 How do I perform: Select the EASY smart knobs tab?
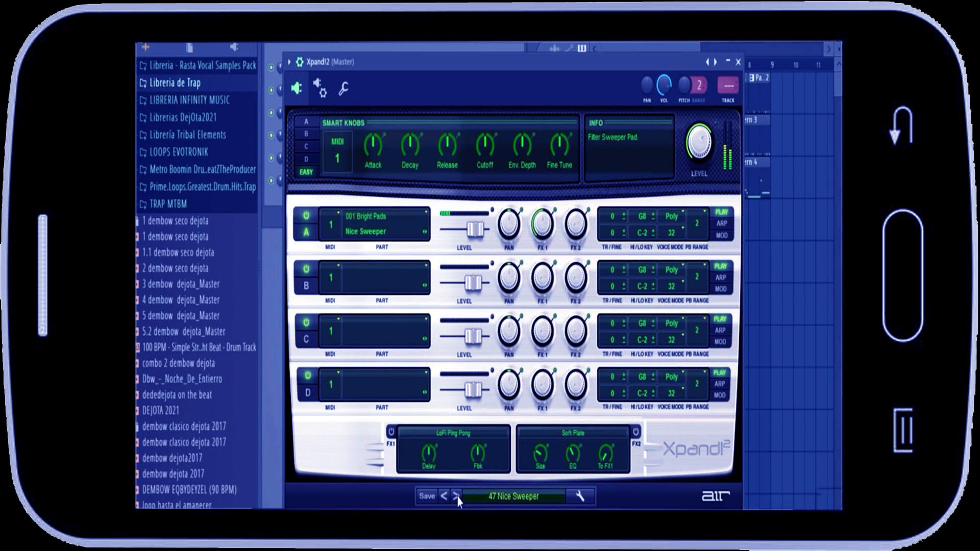coord(306,172)
